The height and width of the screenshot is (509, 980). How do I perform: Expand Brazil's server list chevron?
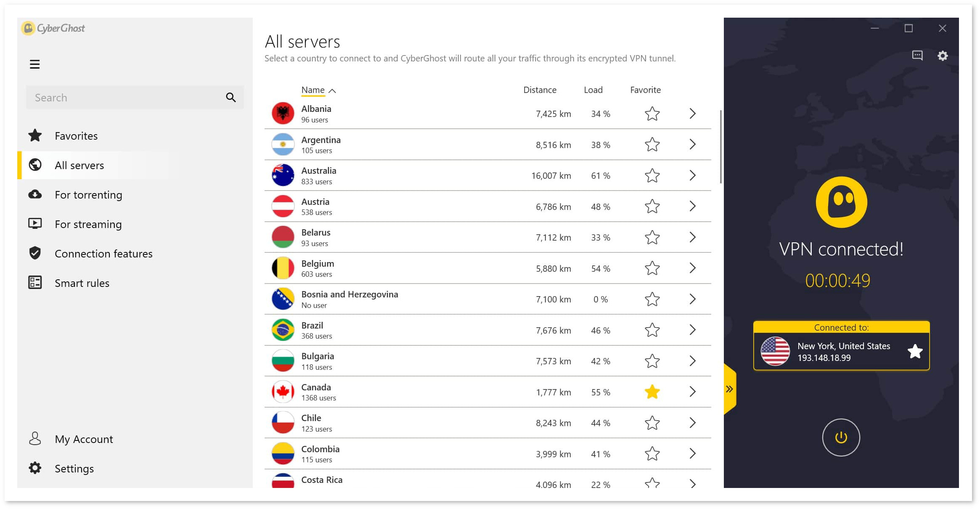[692, 330]
